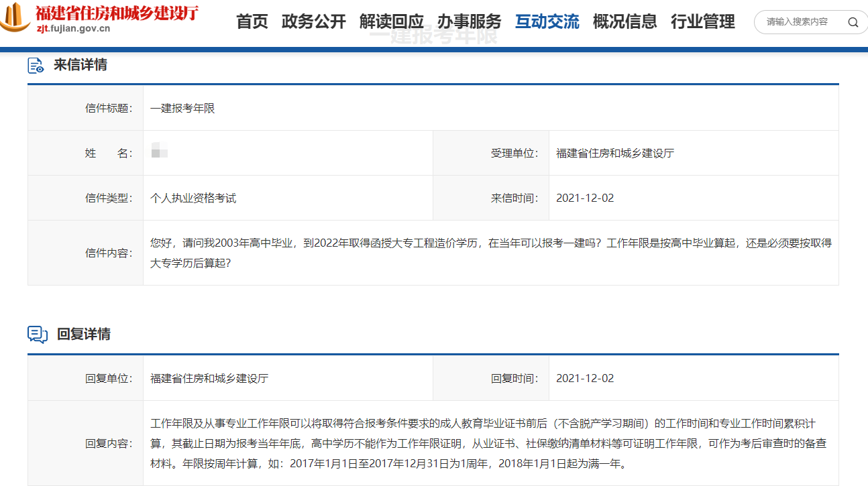The width and height of the screenshot is (868, 486).
Task: Open the 办事服务 section
Action: point(469,21)
